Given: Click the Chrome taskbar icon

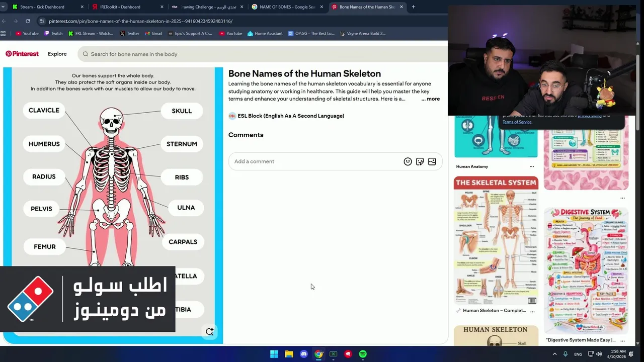Looking at the screenshot, I should pos(318,354).
